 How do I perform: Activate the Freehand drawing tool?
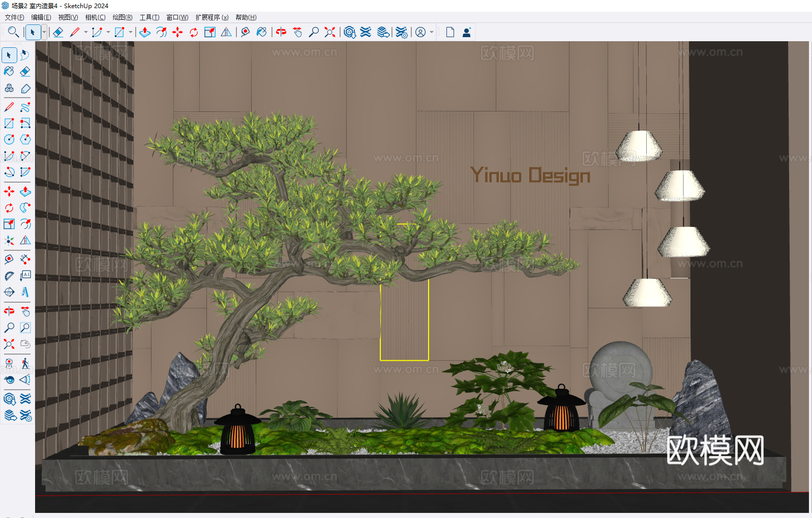(25, 107)
